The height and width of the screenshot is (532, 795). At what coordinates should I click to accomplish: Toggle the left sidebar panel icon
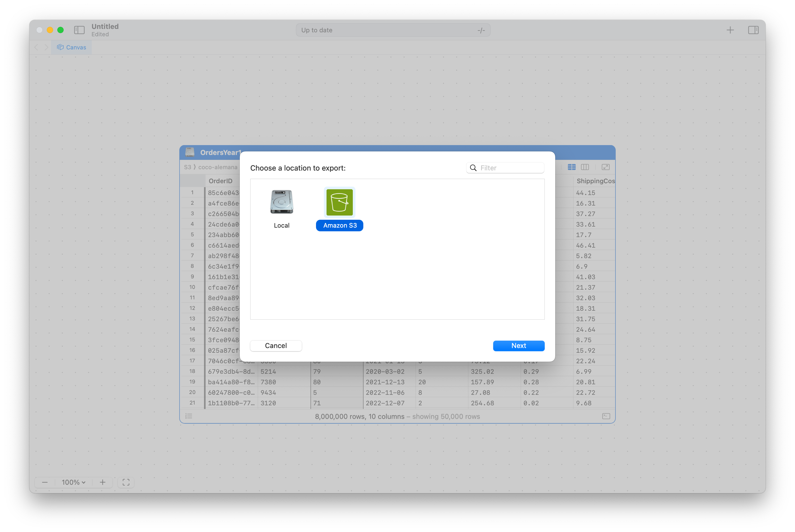pyautogui.click(x=79, y=30)
